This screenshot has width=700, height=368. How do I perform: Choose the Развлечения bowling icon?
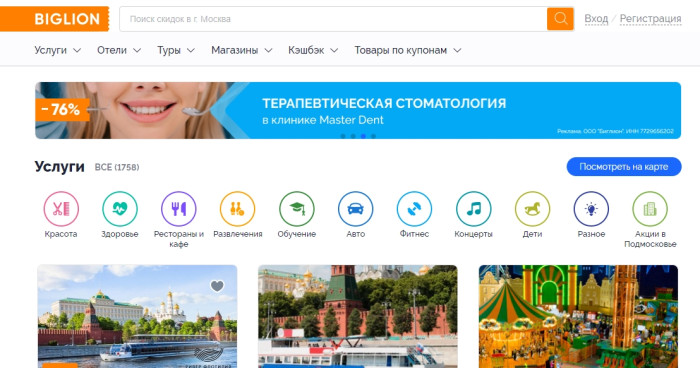point(238,209)
